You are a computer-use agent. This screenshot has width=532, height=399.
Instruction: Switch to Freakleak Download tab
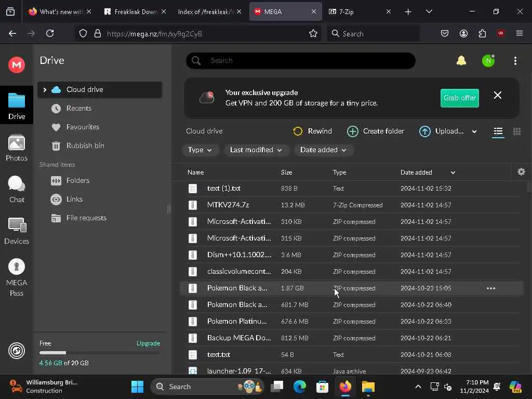point(135,12)
